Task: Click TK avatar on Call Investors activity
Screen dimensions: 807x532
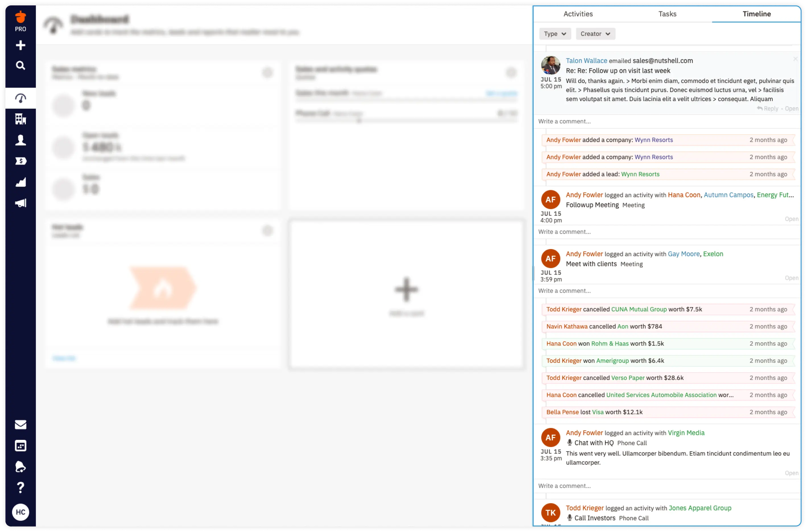Action: pyautogui.click(x=550, y=513)
